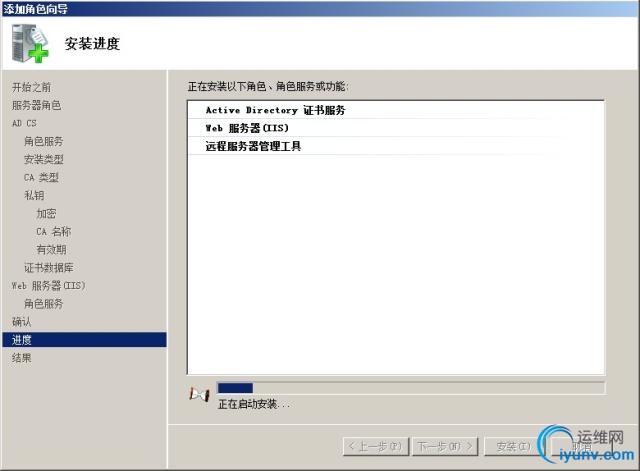Screen dimensions: 640x471
Task: Select 有效期 step in sidebar
Action: [x=51, y=249]
